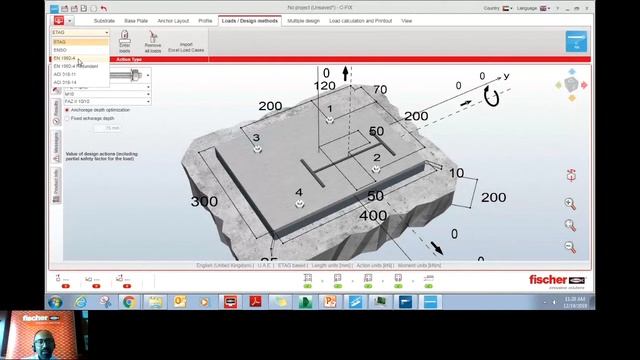Switch to the Profile tab
This screenshot has height=360, width=640.
tap(205, 21)
